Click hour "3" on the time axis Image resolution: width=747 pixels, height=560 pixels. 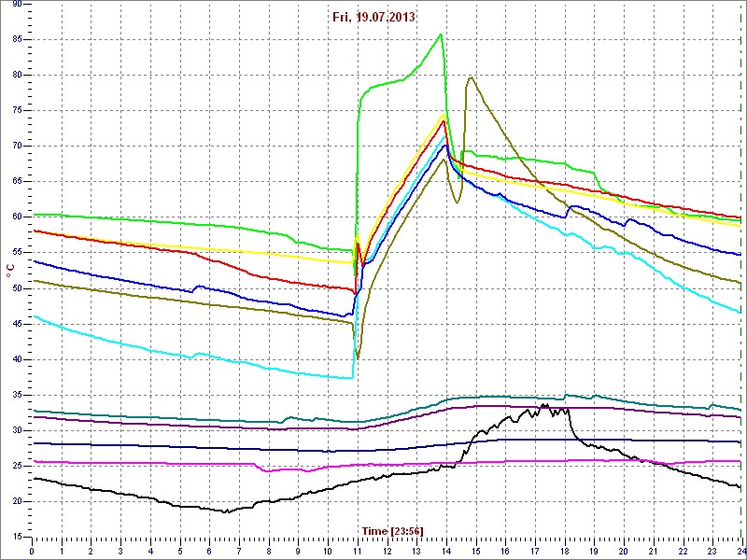tap(120, 549)
